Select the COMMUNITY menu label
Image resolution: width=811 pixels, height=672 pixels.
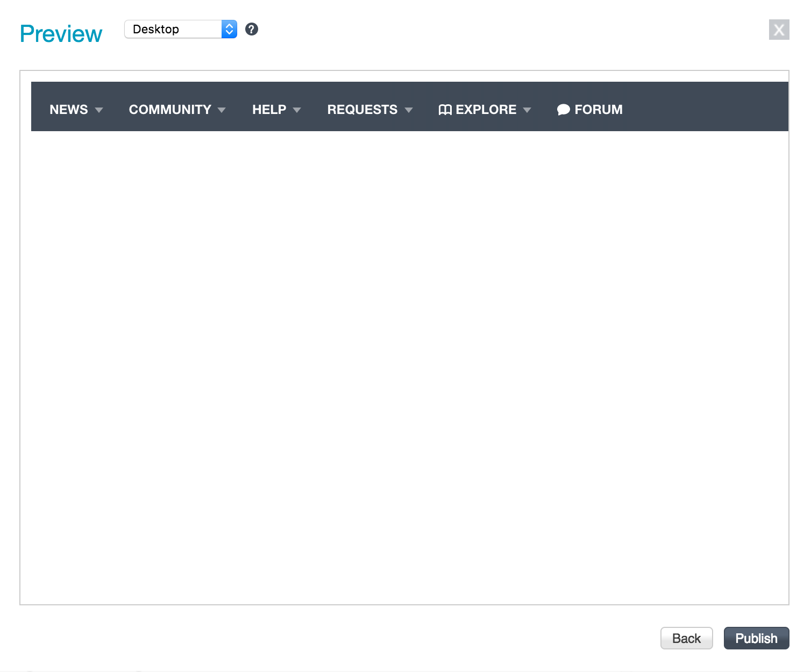[x=169, y=110]
